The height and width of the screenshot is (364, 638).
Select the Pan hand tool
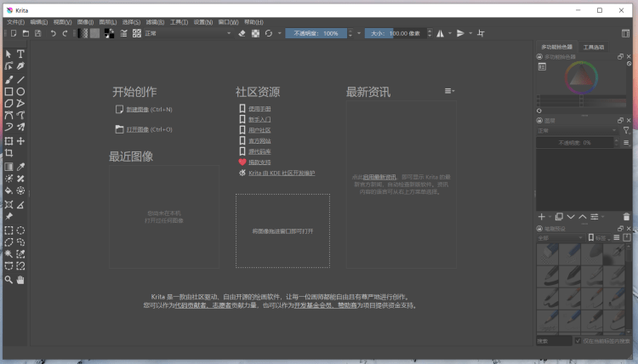pos(20,280)
